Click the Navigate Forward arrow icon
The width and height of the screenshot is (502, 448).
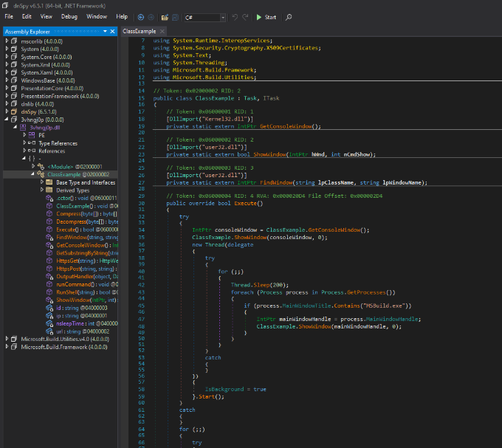pos(151,16)
